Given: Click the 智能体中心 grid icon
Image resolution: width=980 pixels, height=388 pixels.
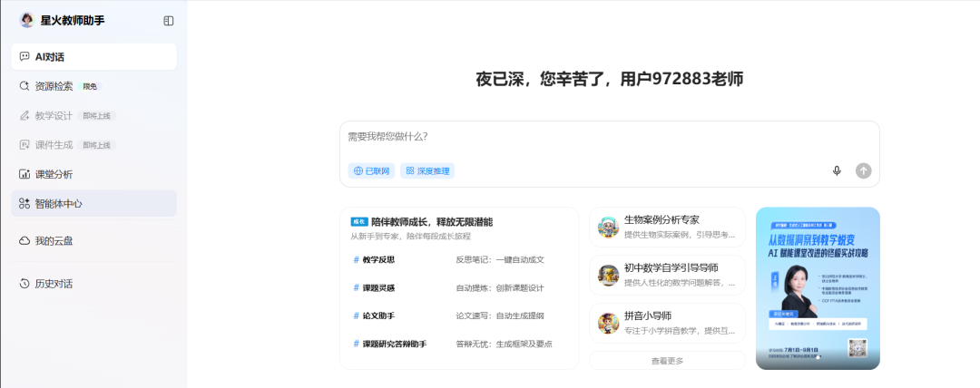Looking at the screenshot, I should pyautogui.click(x=24, y=204).
